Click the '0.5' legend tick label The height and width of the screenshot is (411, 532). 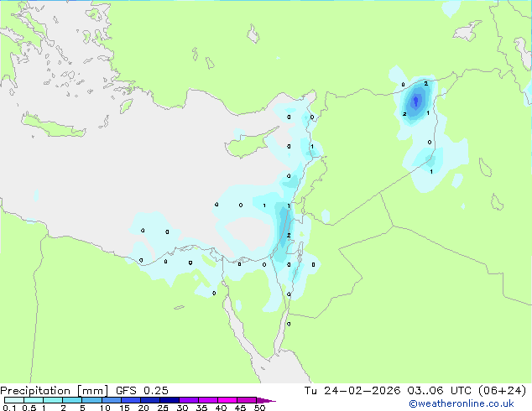[29, 408]
